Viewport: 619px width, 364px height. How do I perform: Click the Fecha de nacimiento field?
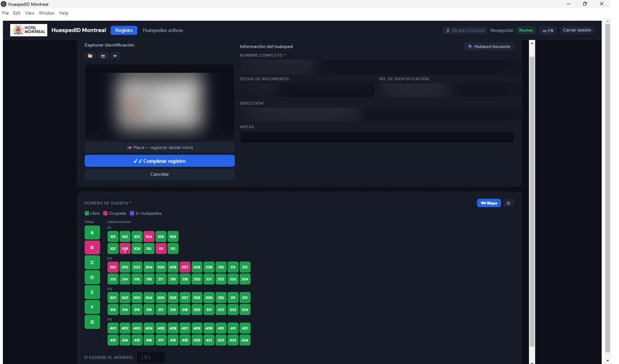pos(307,90)
